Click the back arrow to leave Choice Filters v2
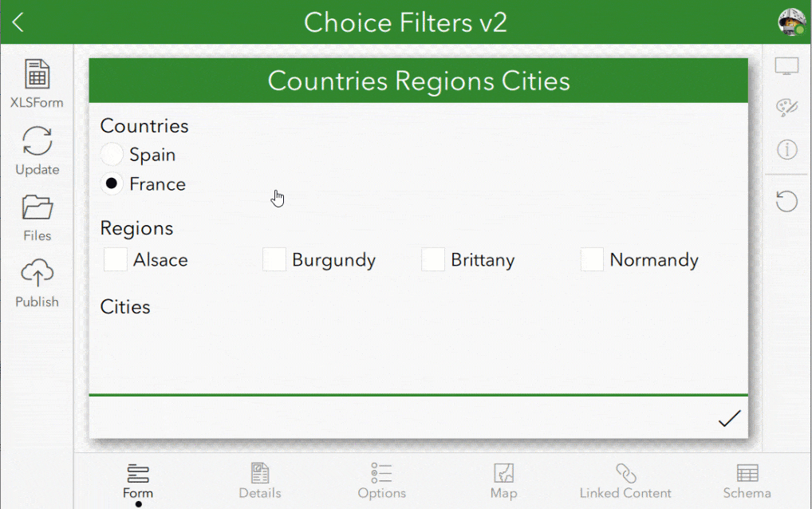812x509 pixels. click(17, 22)
